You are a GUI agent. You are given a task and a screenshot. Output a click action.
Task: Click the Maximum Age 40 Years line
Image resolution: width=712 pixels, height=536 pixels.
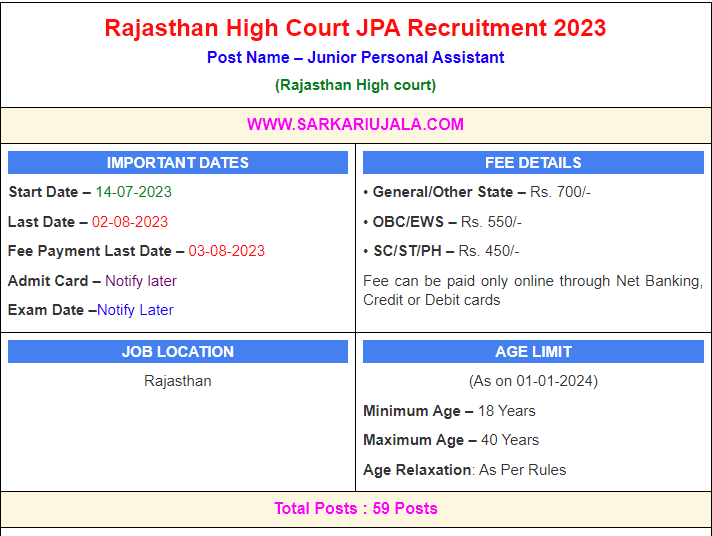coord(451,440)
